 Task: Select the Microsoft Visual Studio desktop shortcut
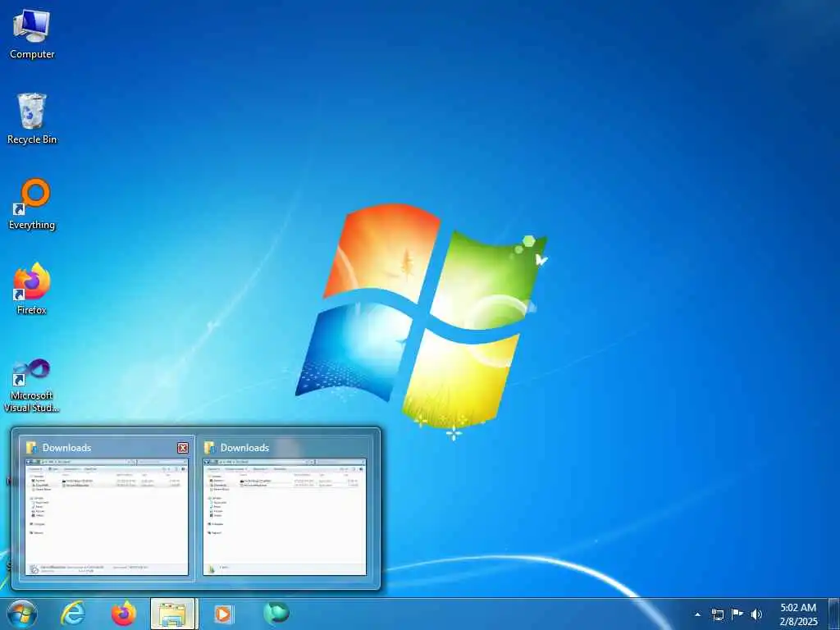(x=32, y=386)
